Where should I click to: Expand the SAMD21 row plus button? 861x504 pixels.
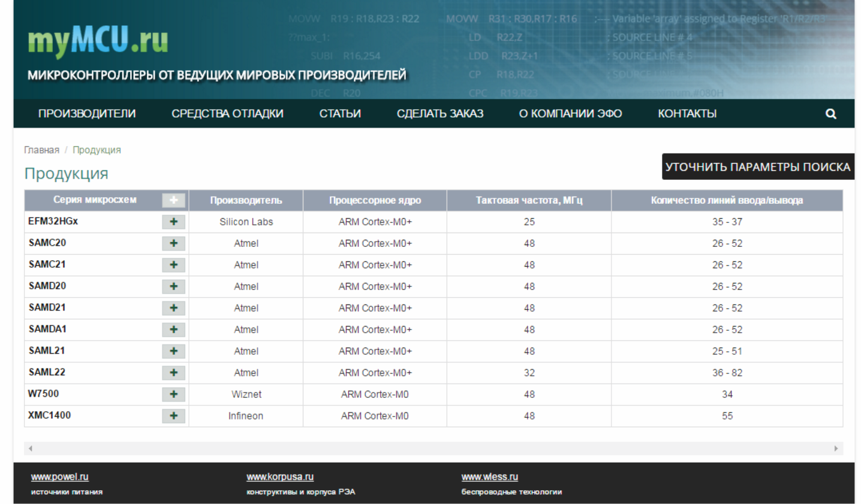tap(173, 308)
